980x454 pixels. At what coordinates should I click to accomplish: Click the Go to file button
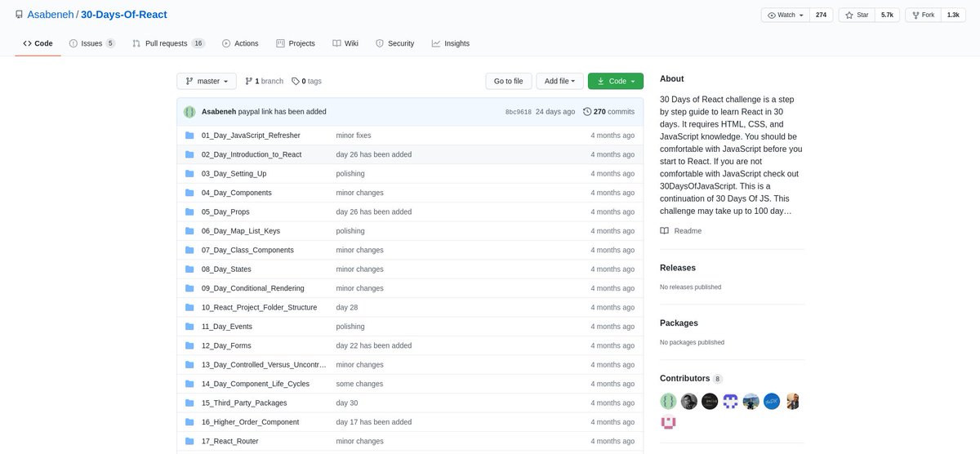[x=509, y=81]
